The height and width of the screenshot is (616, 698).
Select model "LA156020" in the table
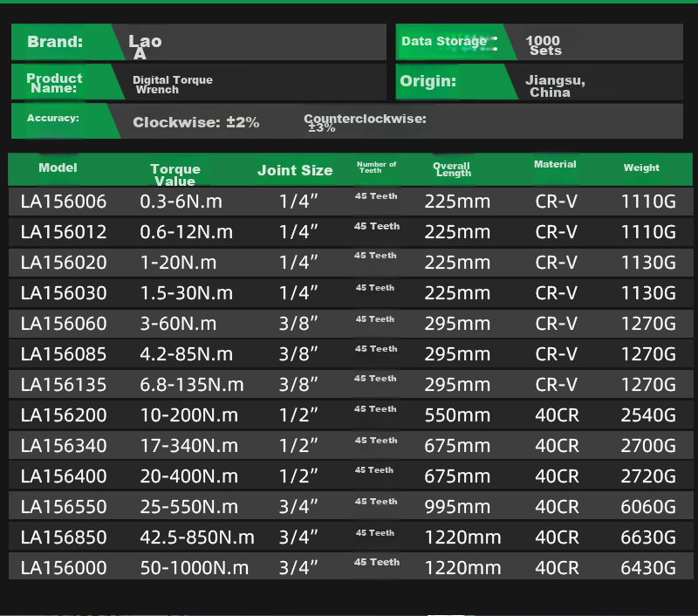click(64, 263)
